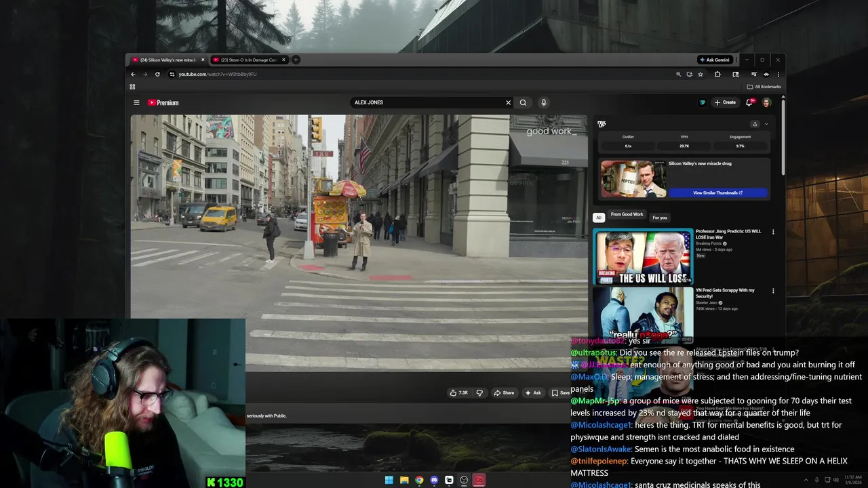
Task: Save the video to a playlist
Action: point(561,392)
